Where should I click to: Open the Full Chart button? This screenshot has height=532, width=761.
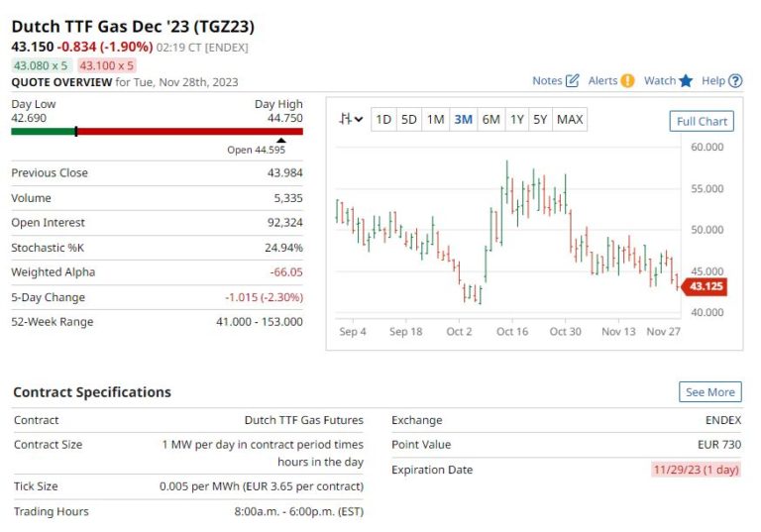[702, 122]
